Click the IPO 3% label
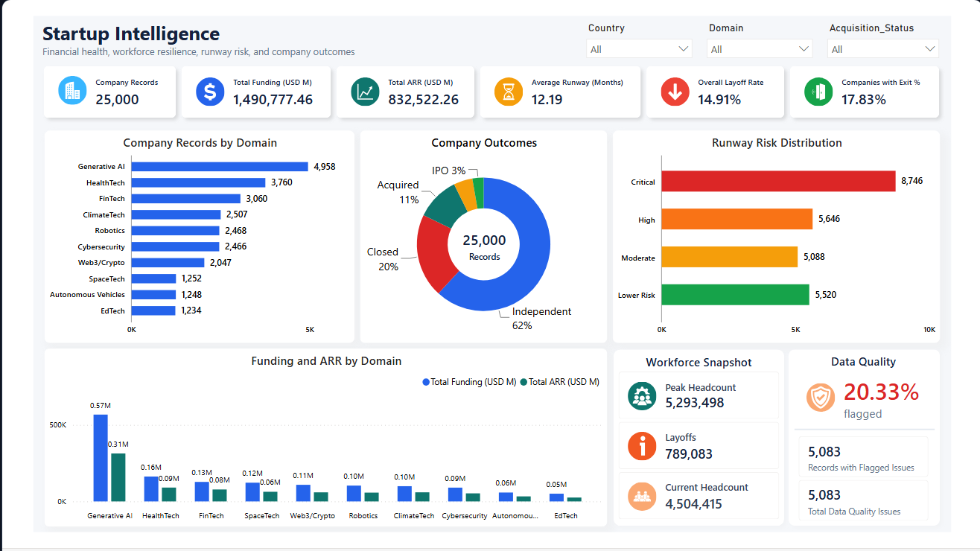 click(448, 171)
